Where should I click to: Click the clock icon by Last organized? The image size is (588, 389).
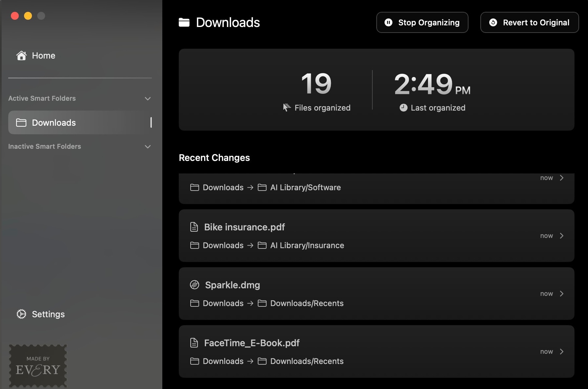[403, 108]
